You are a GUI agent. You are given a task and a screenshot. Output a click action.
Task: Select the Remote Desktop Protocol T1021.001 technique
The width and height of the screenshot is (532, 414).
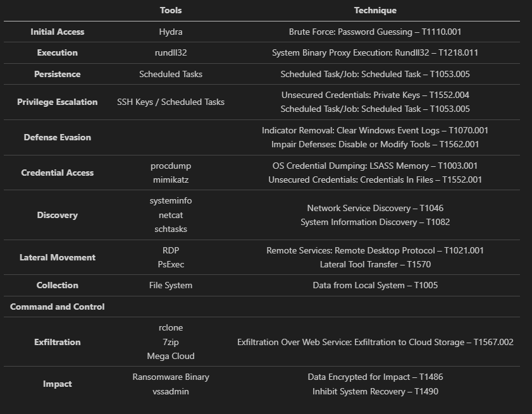pyautogui.click(x=375, y=250)
